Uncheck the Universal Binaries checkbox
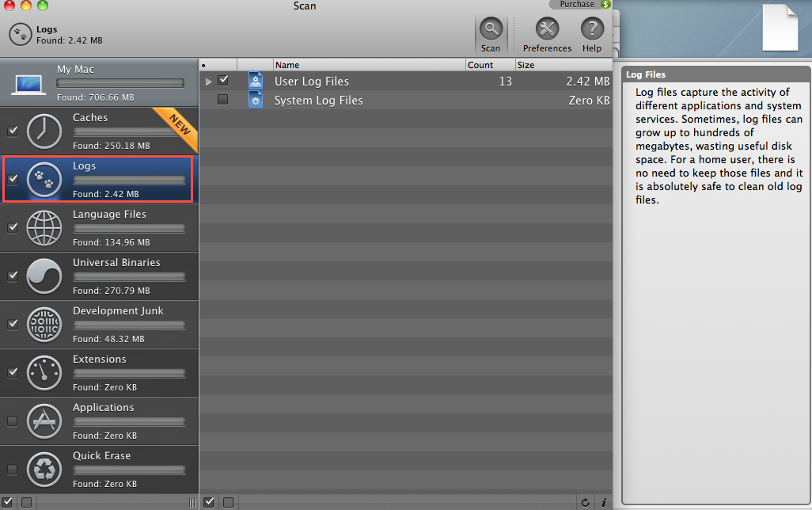Image resolution: width=812 pixels, height=510 pixels. point(13,276)
